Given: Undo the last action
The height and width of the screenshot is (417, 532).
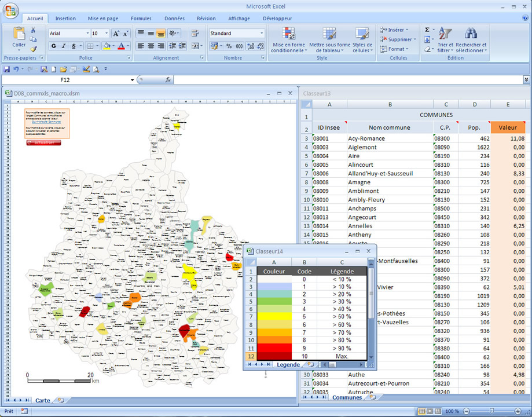Looking at the screenshot, I should (x=16, y=69).
